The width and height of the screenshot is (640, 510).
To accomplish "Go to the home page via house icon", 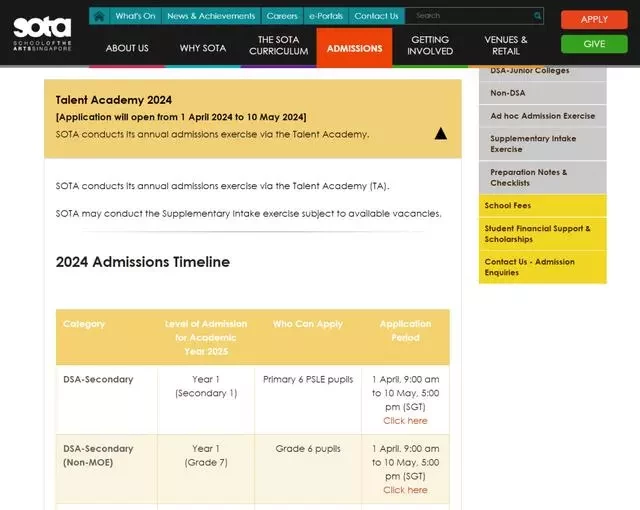I will click(x=99, y=16).
